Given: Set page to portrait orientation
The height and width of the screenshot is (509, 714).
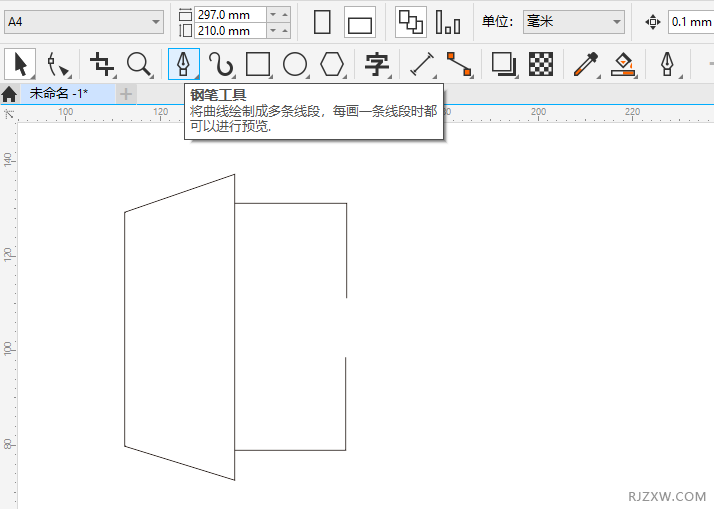Looking at the screenshot, I should [322, 22].
